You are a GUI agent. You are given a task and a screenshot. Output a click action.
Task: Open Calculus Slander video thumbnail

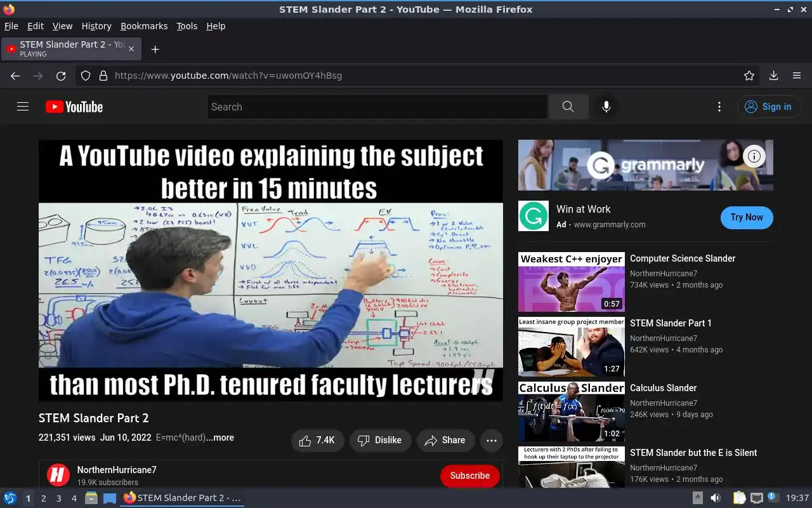click(x=572, y=411)
